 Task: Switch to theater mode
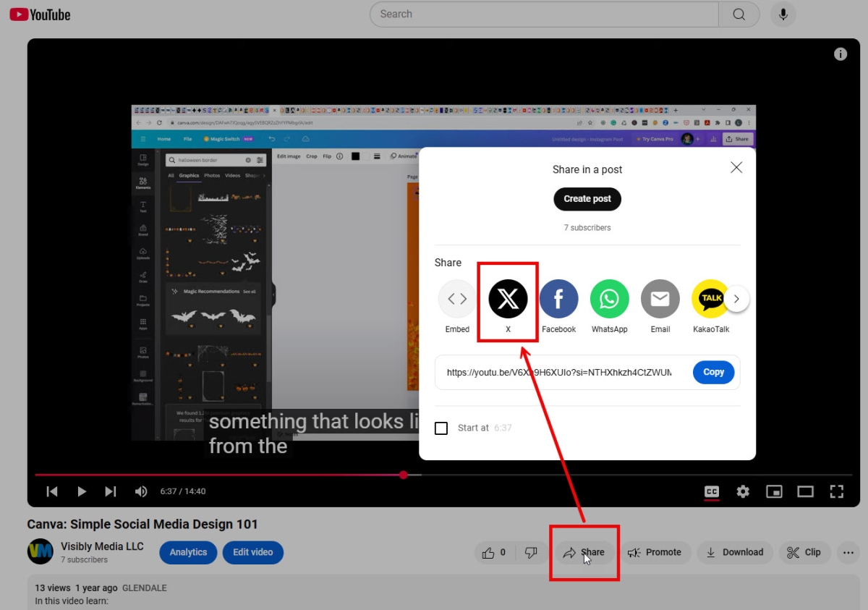(805, 491)
